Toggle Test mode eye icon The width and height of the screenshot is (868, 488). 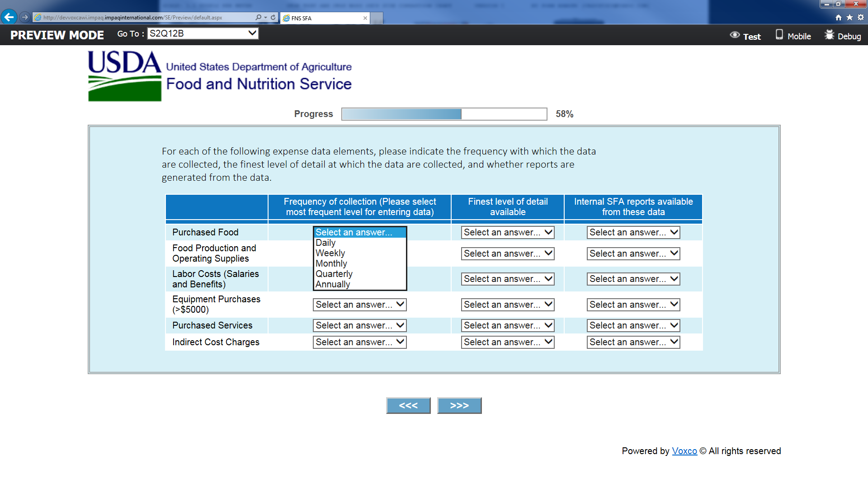click(735, 35)
